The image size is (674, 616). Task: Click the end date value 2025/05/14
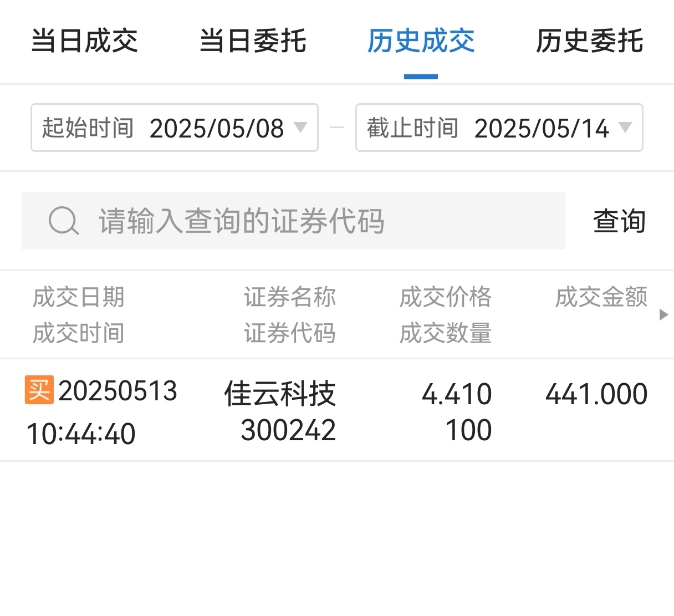pos(542,129)
